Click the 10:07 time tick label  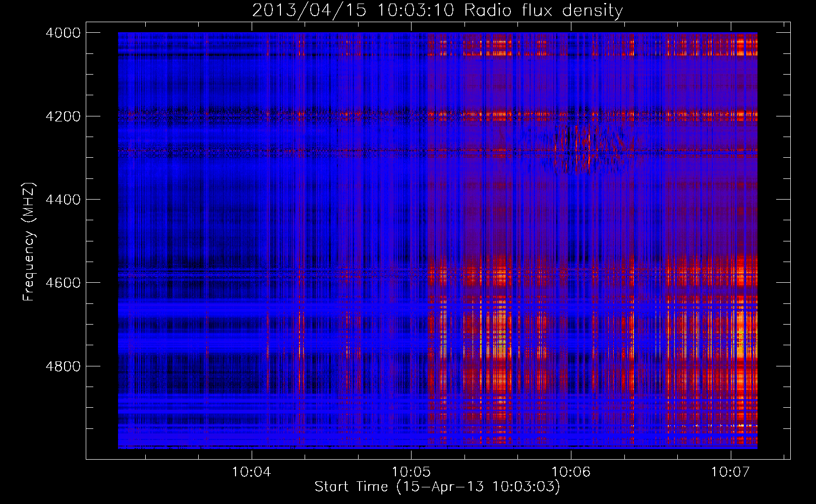[730, 472]
